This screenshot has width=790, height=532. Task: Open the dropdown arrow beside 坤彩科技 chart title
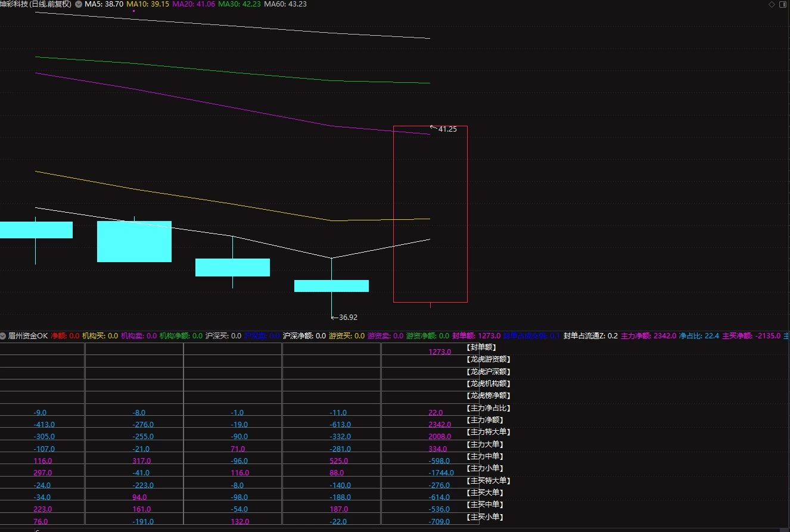[x=79, y=4]
